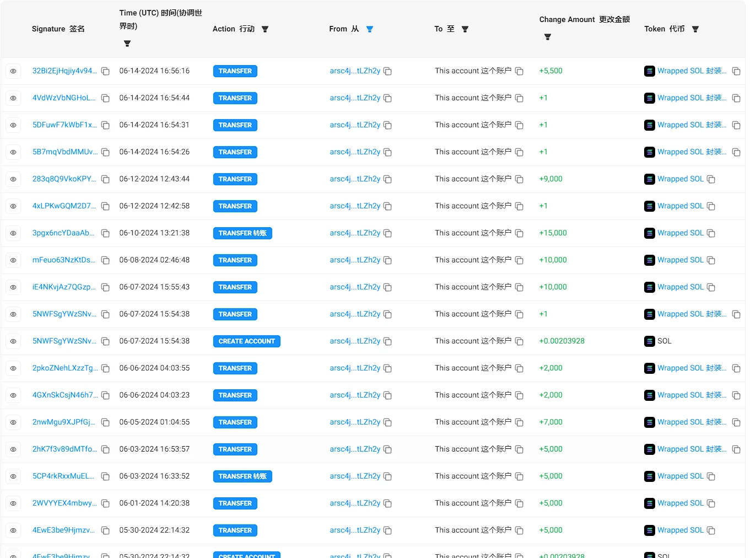Click the eye icon on the CREATE ACCOUNT row
The width and height of the screenshot is (756, 558).
pos(13,341)
